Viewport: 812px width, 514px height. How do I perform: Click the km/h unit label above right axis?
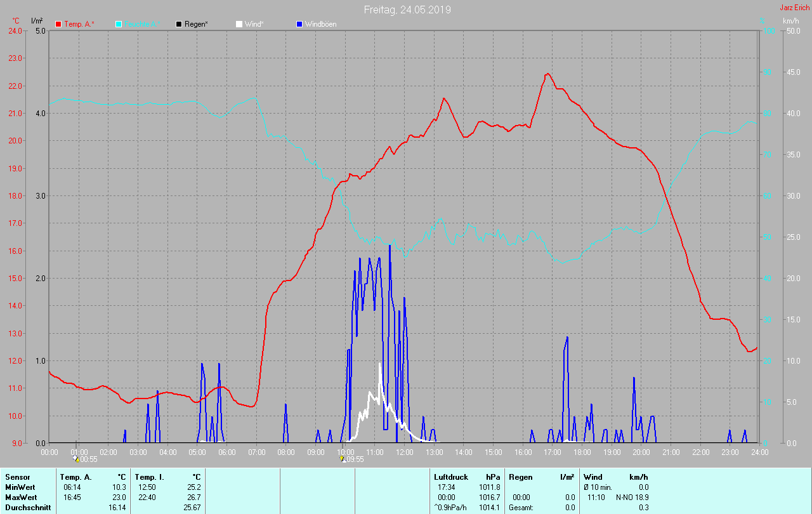point(790,21)
